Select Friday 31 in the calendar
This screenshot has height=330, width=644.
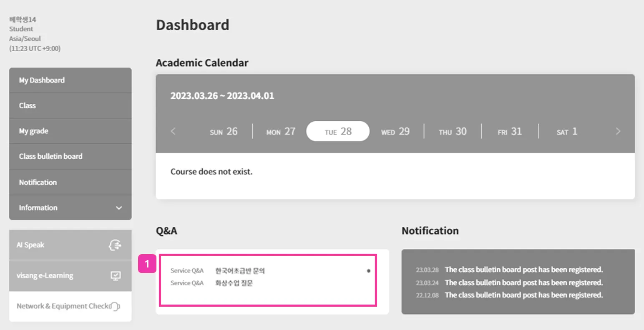[x=509, y=132]
